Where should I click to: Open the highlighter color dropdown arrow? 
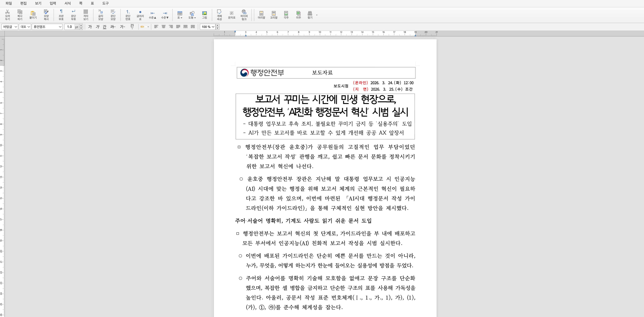[x=148, y=27]
